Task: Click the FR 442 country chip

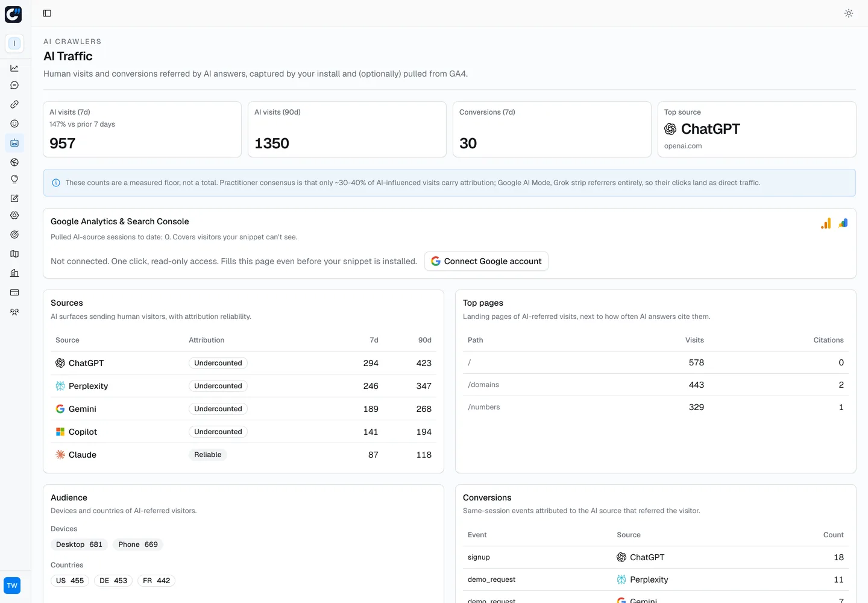Action: 157,581
